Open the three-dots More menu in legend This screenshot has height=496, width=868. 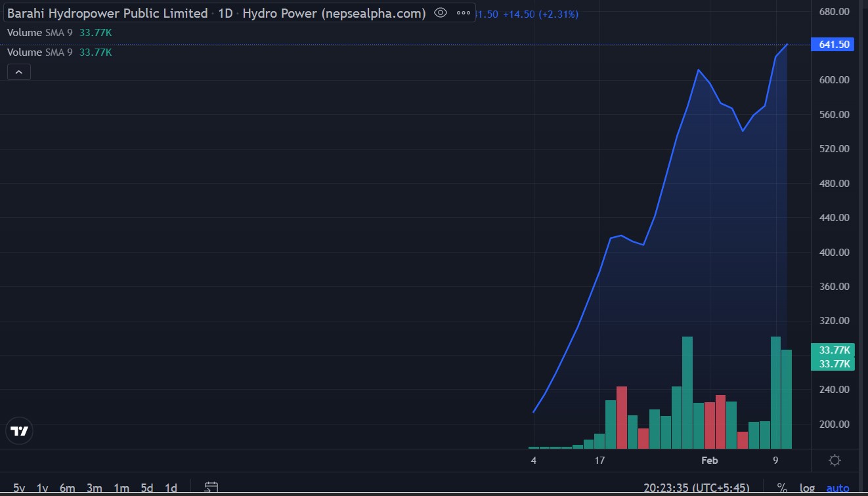click(x=463, y=12)
